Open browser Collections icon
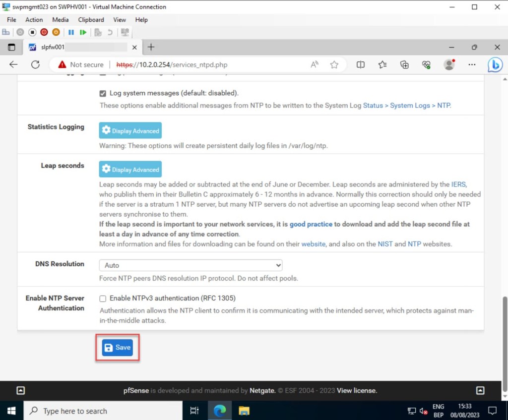The image size is (508, 420). click(404, 64)
